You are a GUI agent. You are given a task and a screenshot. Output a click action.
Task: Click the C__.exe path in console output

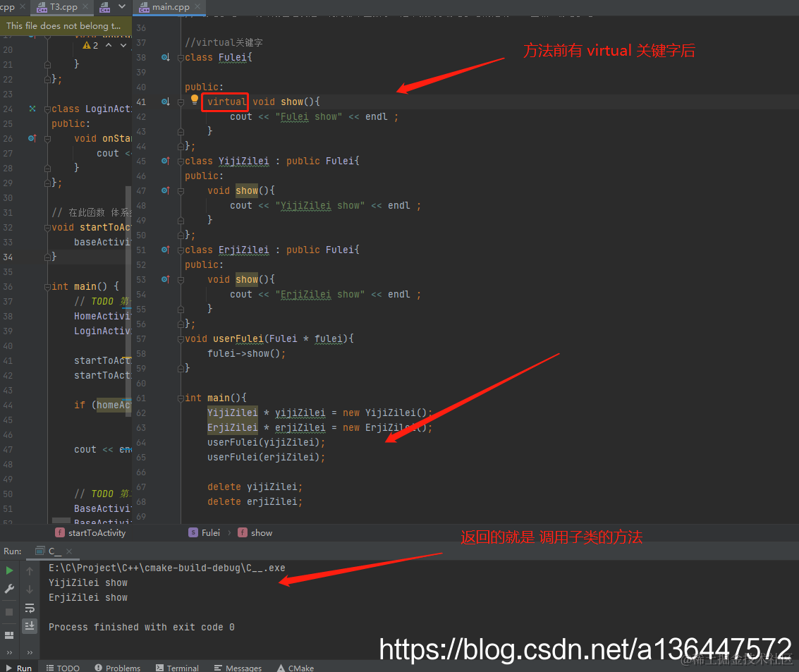click(x=166, y=568)
